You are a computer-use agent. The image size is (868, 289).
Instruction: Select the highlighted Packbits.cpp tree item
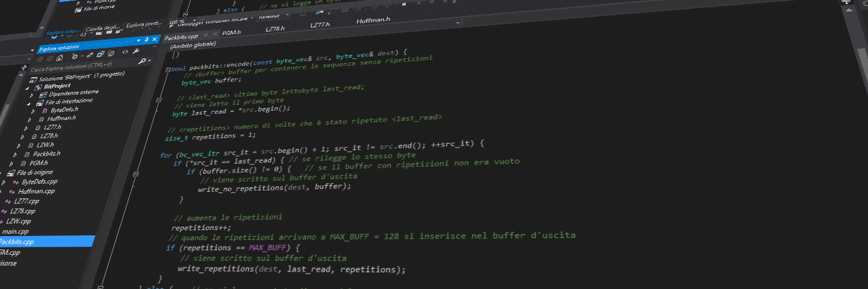(47, 241)
